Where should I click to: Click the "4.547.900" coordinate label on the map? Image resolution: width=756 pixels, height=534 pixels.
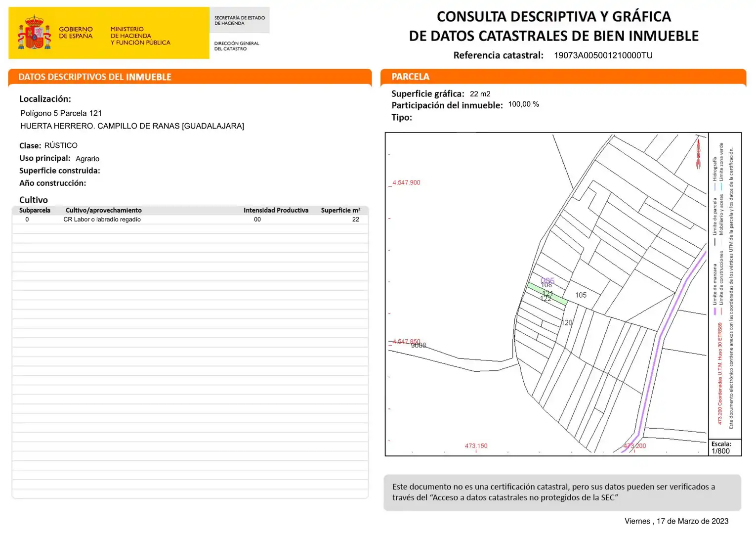click(x=406, y=182)
